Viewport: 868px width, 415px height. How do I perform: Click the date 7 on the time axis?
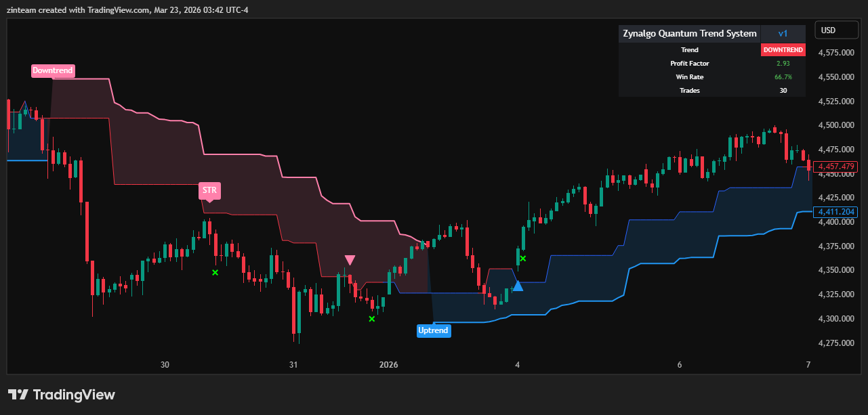click(x=808, y=365)
